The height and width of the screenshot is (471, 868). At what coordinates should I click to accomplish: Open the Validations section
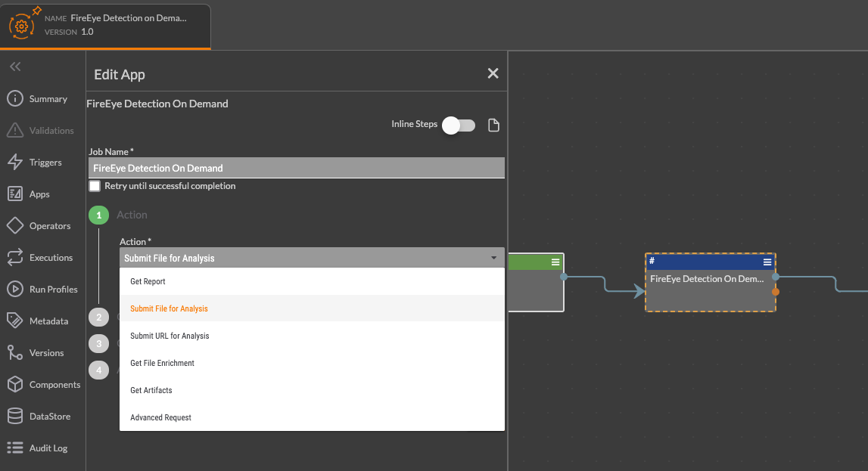coord(40,131)
